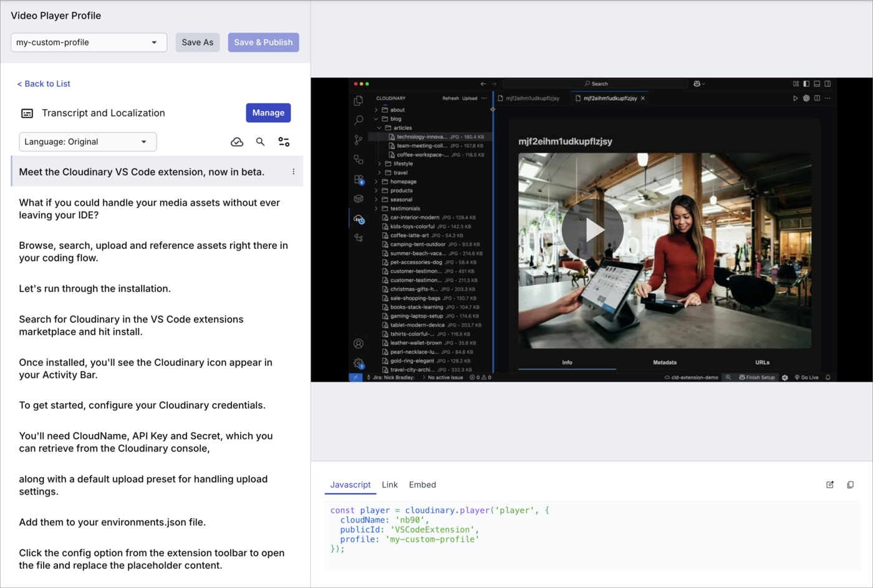
Task: Click the settings gear in the VS Code sidebar
Action: pos(359,360)
